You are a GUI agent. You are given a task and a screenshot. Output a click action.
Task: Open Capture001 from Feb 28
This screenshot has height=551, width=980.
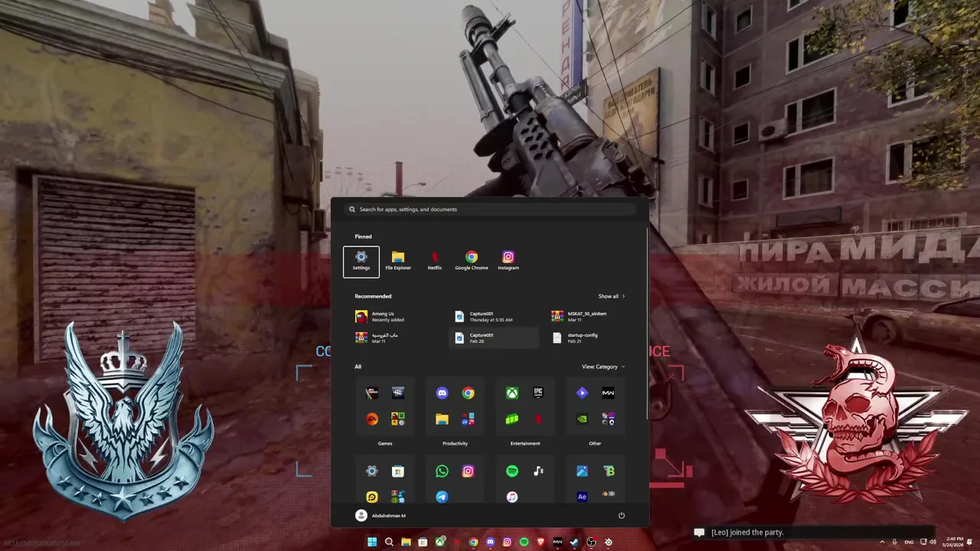(494, 337)
